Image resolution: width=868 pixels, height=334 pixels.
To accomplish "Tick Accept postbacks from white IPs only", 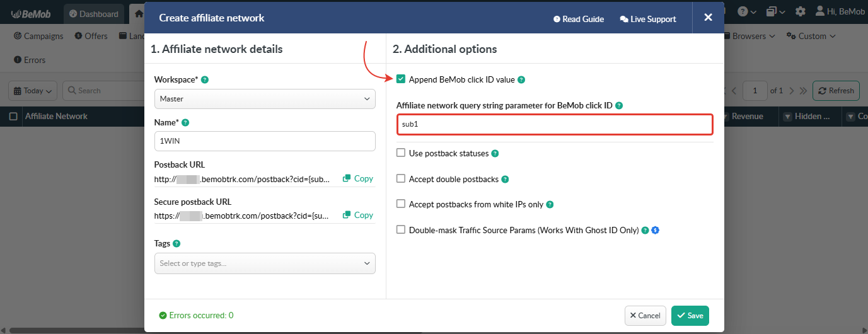I will click(401, 204).
